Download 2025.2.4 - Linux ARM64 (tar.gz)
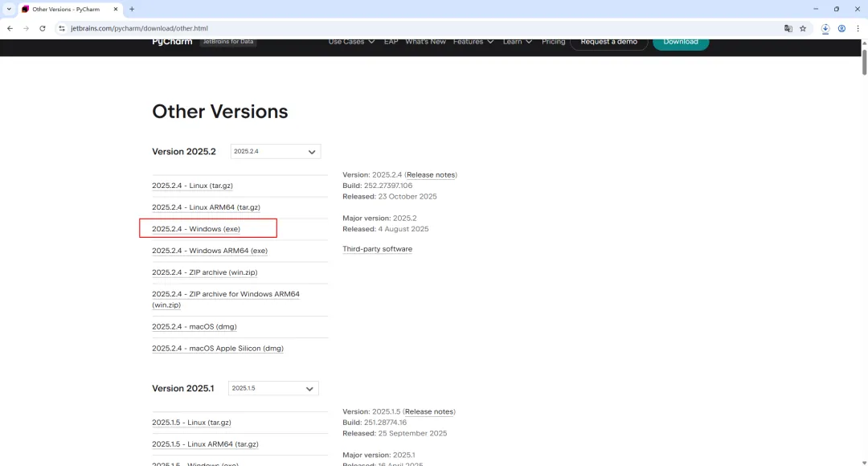The height and width of the screenshot is (466, 868). coord(206,207)
